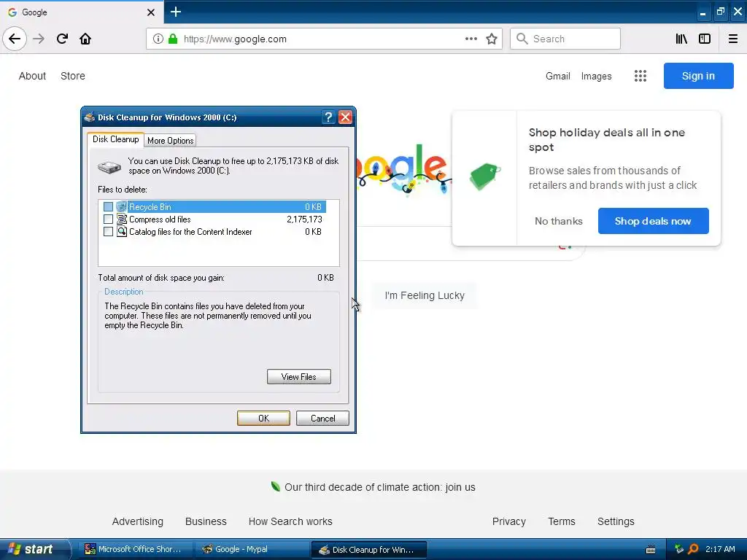The image size is (747, 560).
Task: Open the Store link
Action: tap(73, 76)
